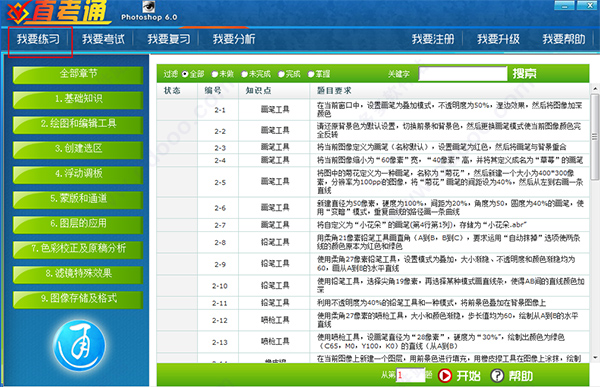Click the 搜索 button
Image resolution: width=600 pixels, height=387 pixels.
tap(525, 73)
